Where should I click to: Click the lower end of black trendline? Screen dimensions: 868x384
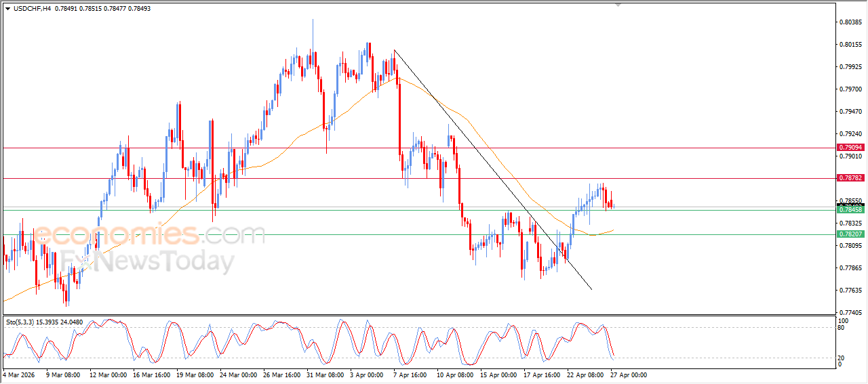click(x=591, y=289)
